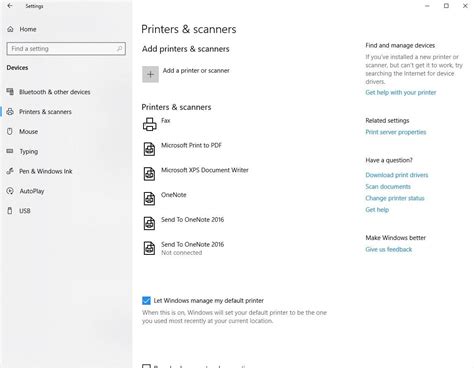Click the Microsoft Print to PDF icon
This screenshot has width=474, height=368.
coord(149,149)
